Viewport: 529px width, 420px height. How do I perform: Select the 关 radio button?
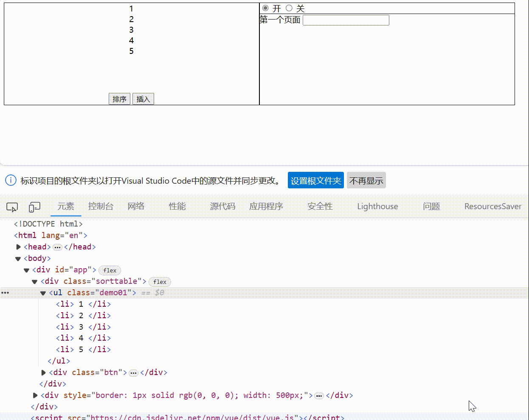pos(289,8)
